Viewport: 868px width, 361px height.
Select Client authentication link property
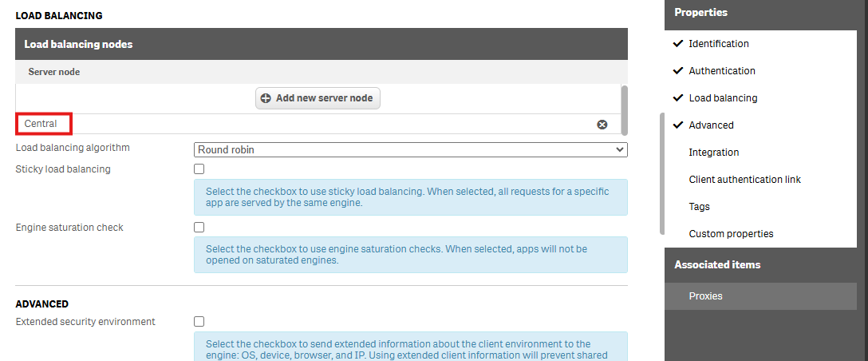coord(744,180)
